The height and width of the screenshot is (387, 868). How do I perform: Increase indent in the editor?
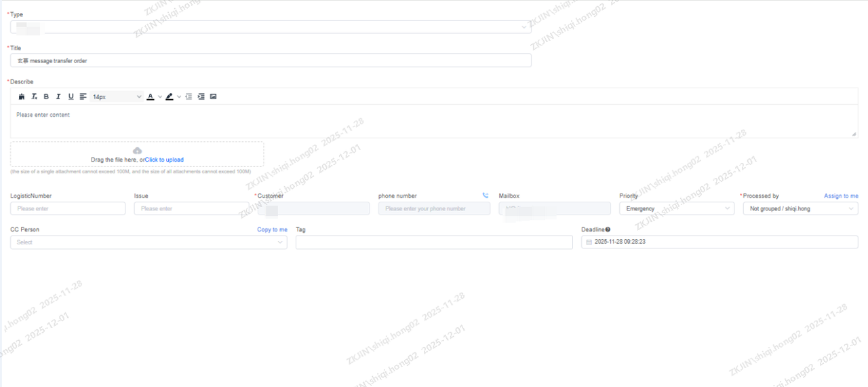click(x=201, y=97)
